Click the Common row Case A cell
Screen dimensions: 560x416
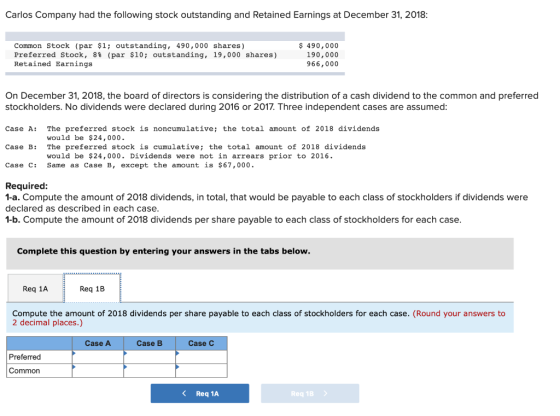click(98, 371)
